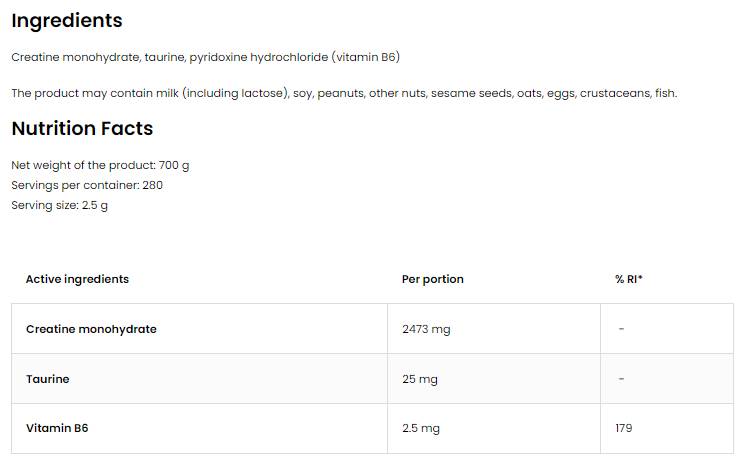The width and height of the screenshot is (745, 465).
Task: Click the Ingredients heading
Action: tap(66, 21)
